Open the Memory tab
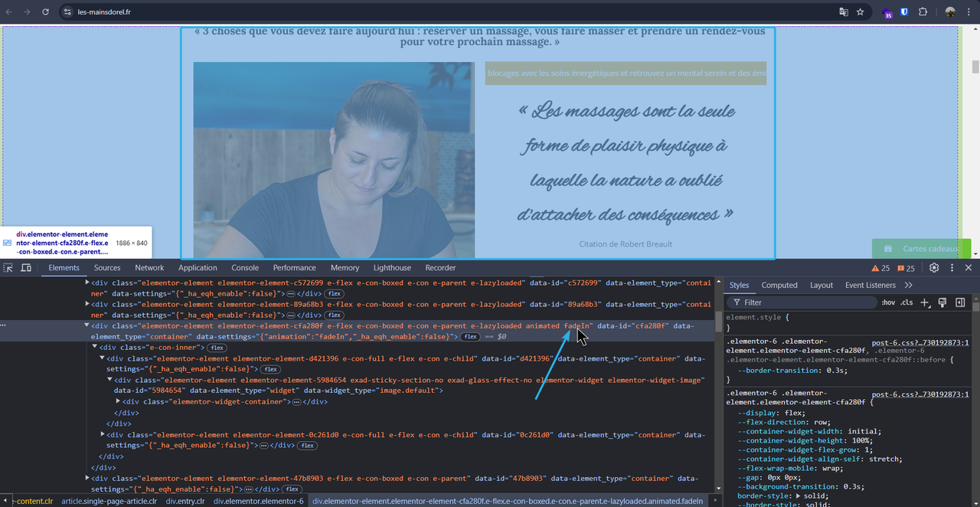 (x=345, y=268)
